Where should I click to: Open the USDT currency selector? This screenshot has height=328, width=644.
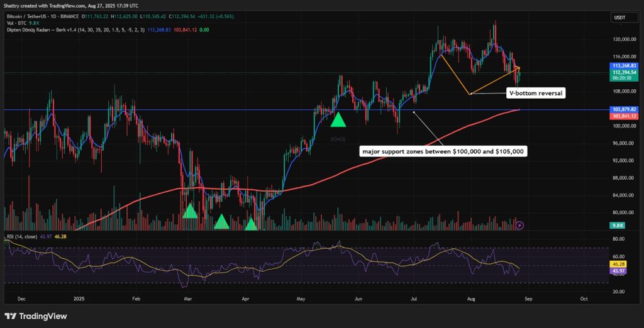619,18
